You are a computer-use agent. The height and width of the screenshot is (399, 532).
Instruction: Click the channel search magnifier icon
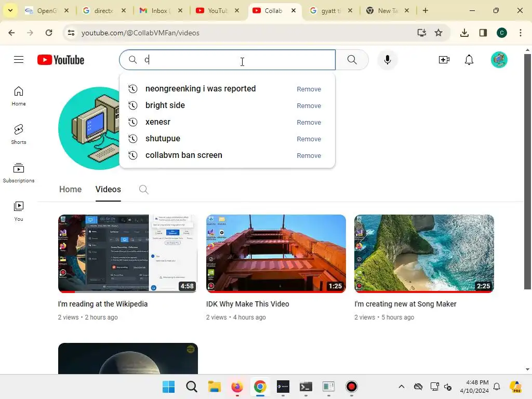[143, 189]
